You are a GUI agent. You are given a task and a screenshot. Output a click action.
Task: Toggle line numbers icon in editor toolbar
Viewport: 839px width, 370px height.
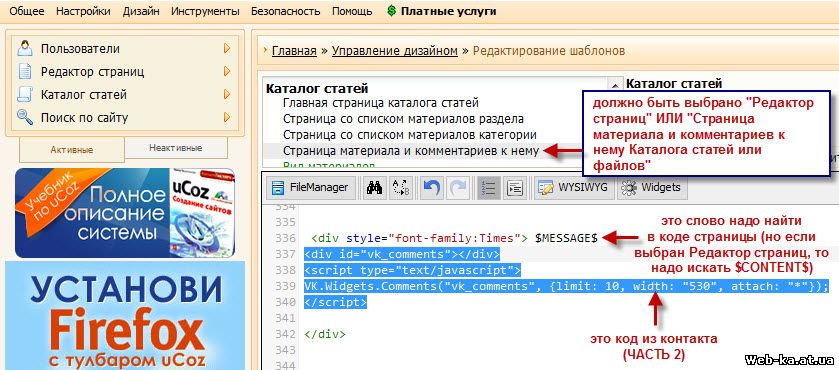point(488,188)
